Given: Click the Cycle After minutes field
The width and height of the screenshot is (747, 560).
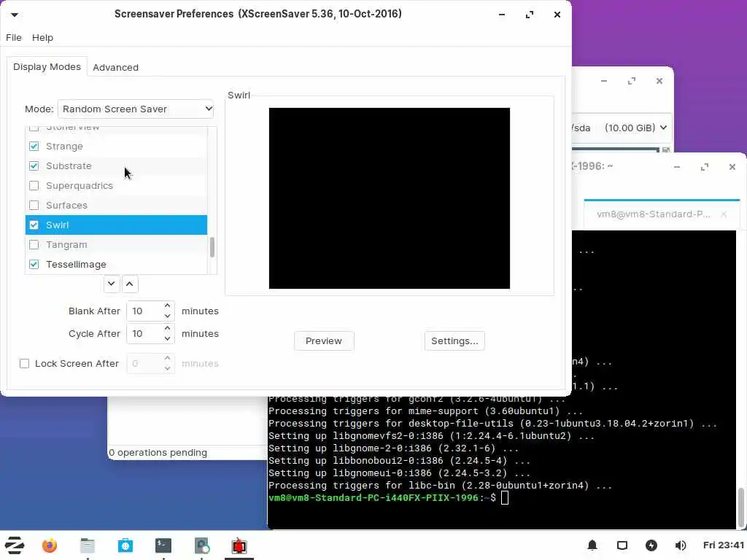Looking at the screenshot, I should click(144, 334).
